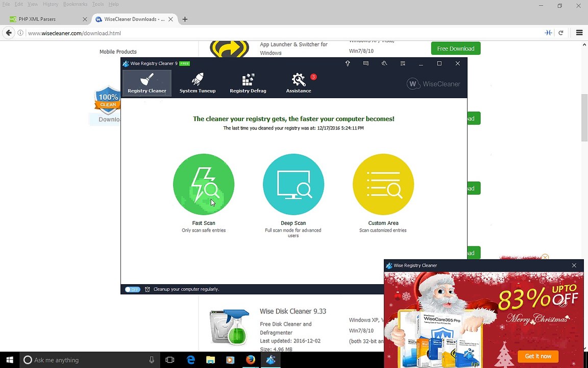The image size is (588, 368).
Task: Open the feedback message icon
Action: (x=365, y=63)
